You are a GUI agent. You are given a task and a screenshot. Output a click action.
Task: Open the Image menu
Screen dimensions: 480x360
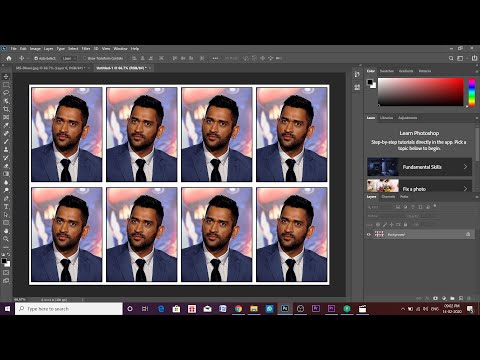click(35, 49)
